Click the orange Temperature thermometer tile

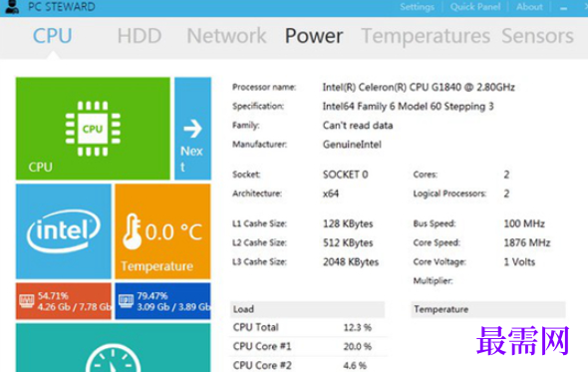click(162, 231)
